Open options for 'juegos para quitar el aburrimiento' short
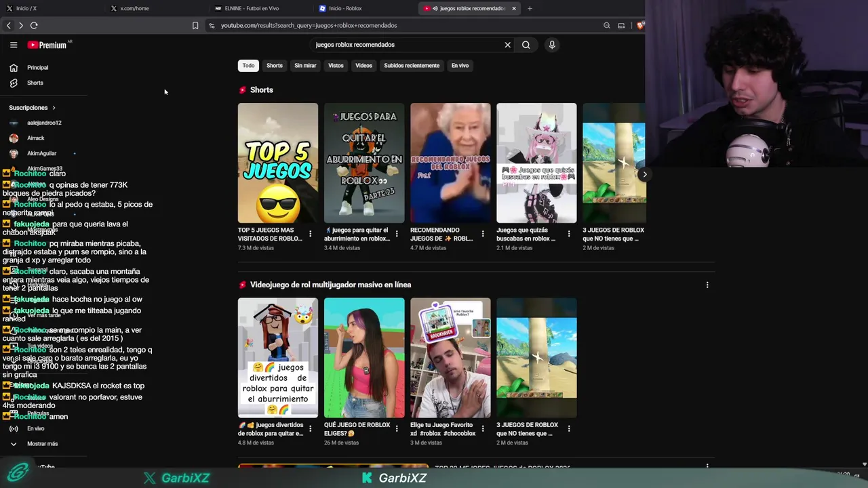 coord(397,234)
